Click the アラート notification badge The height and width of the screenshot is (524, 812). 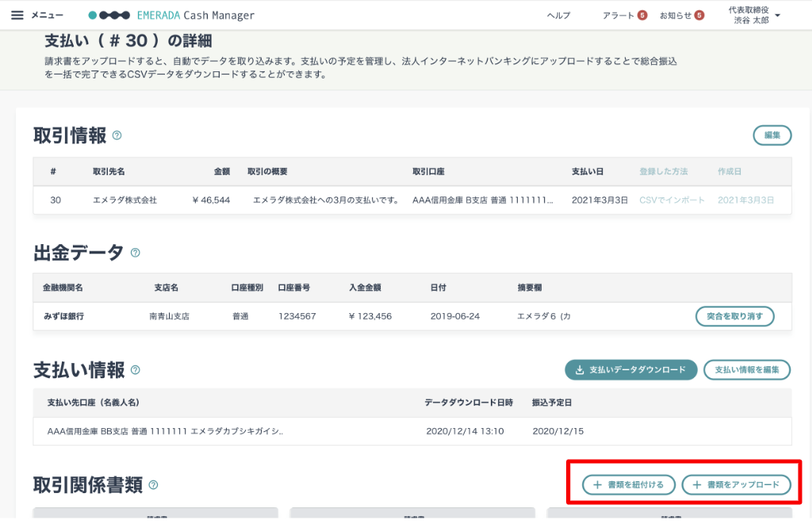pyautogui.click(x=642, y=15)
